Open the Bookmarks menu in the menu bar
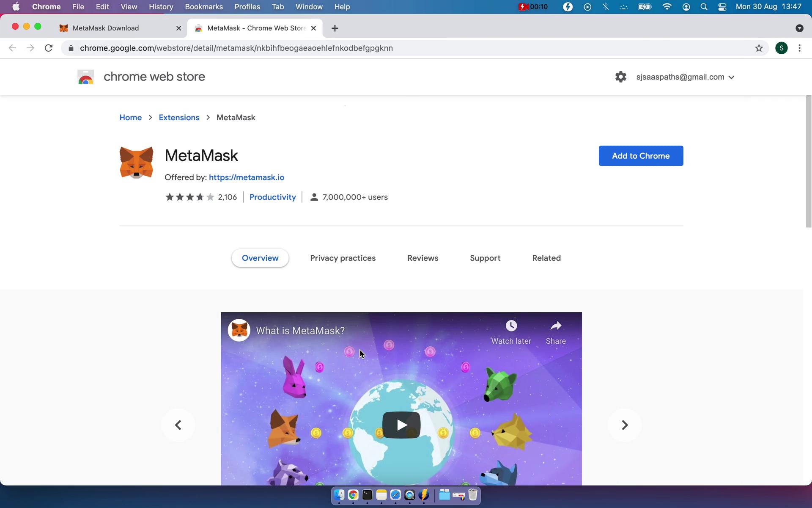 pyautogui.click(x=204, y=7)
